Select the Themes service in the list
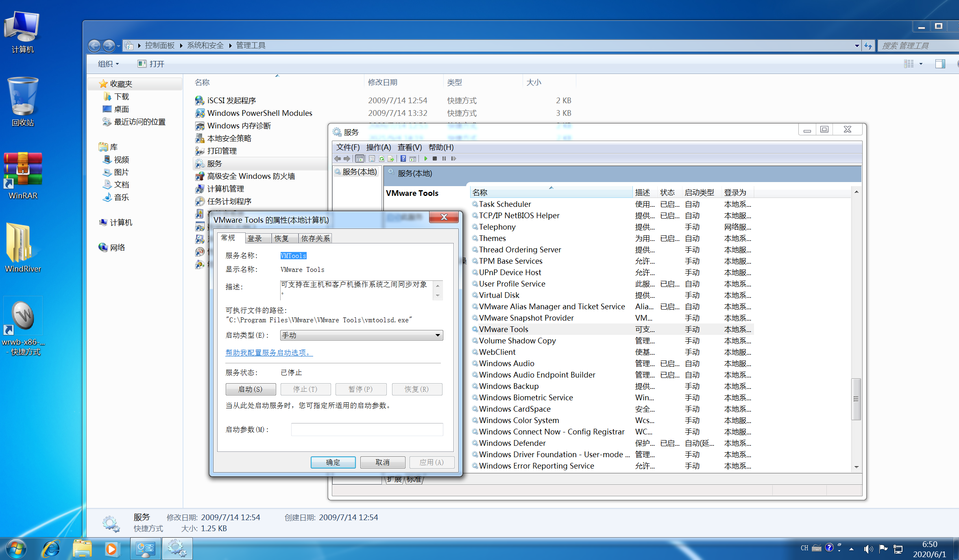This screenshot has width=959, height=560. tap(612, 238)
